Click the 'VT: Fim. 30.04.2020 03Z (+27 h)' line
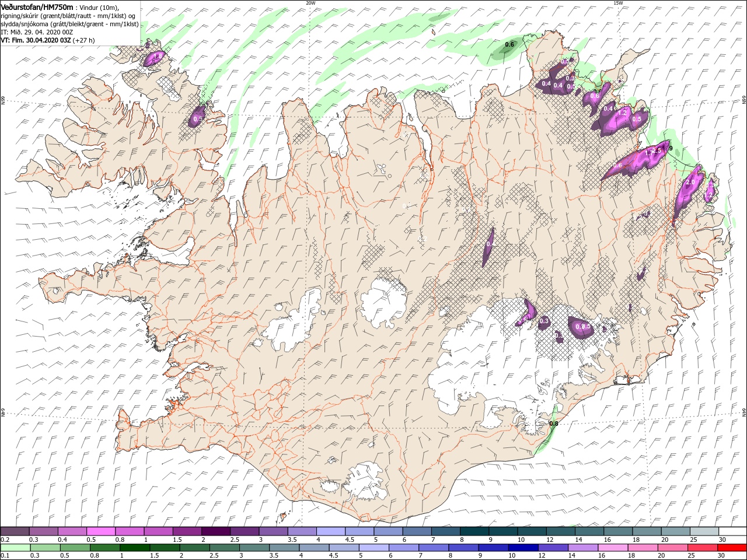The width and height of the screenshot is (747, 560). [48, 40]
